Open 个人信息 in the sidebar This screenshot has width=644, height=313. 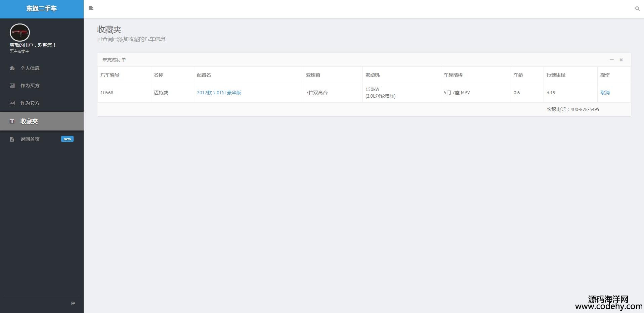coord(30,68)
